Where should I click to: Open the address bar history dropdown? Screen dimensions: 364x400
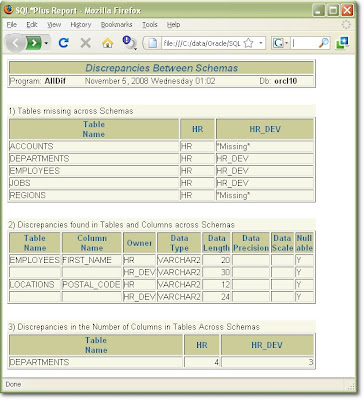(x=261, y=43)
